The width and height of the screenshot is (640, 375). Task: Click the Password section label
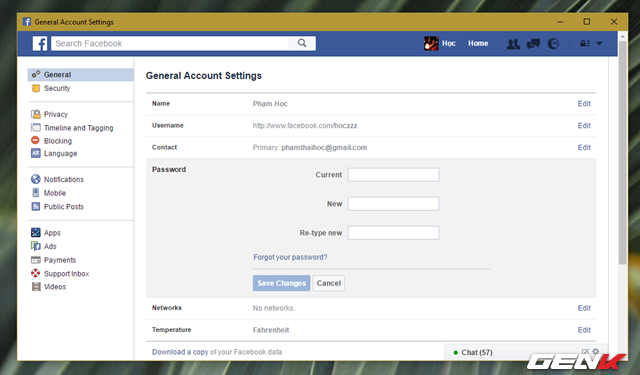click(x=169, y=169)
